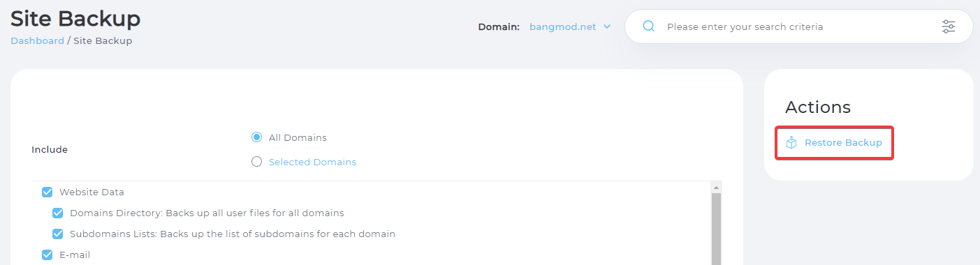
Task: Click the Selected Domains link text
Action: [x=312, y=162]
